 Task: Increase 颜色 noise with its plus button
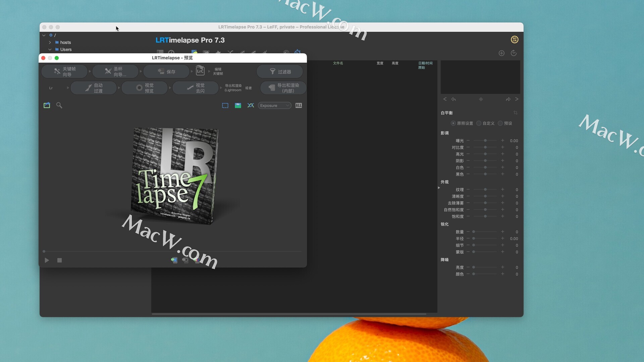[x=502, y=274]
